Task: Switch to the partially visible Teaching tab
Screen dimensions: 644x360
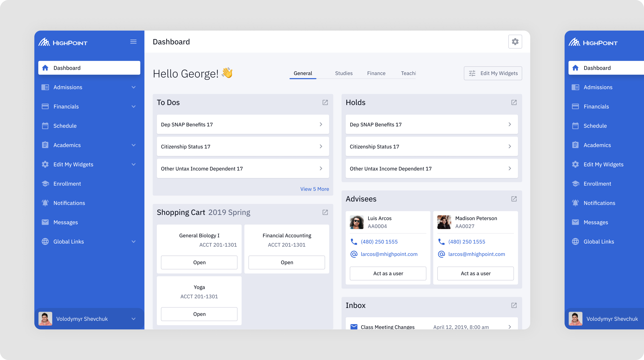Action: click(x=408, y=73)
